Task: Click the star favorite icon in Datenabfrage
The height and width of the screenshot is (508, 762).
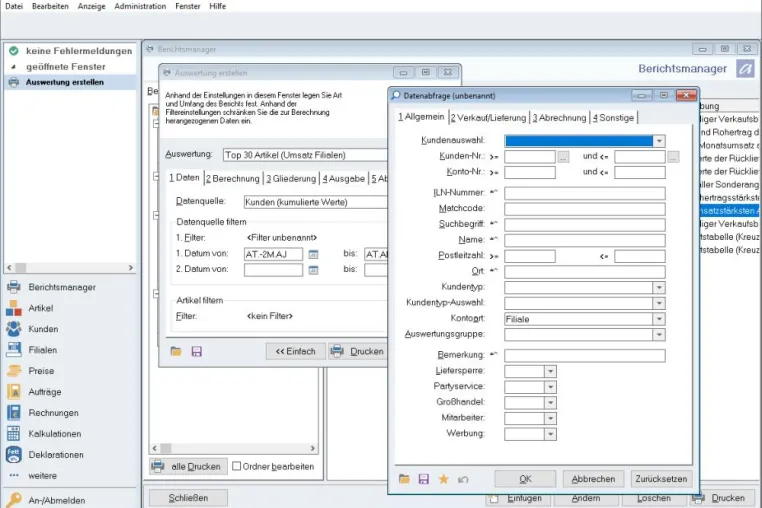Action: coord(443,479)
